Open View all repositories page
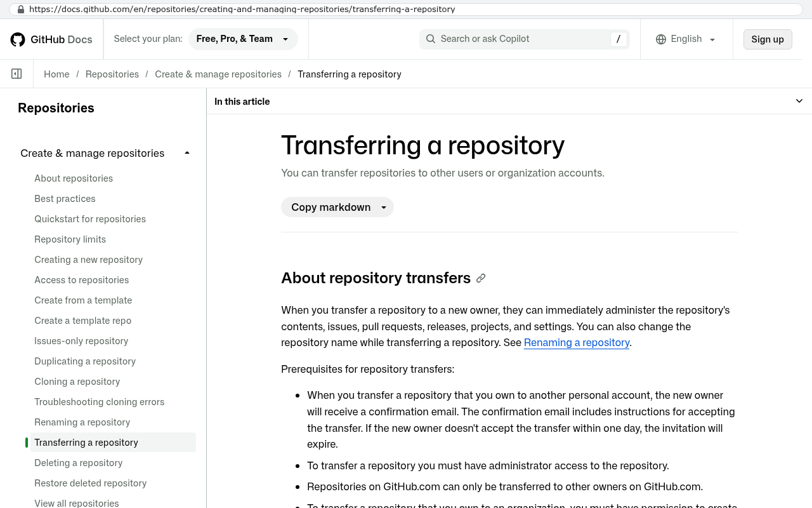The width and height of the screenshot is (812, 508). [x=76, y=503]
